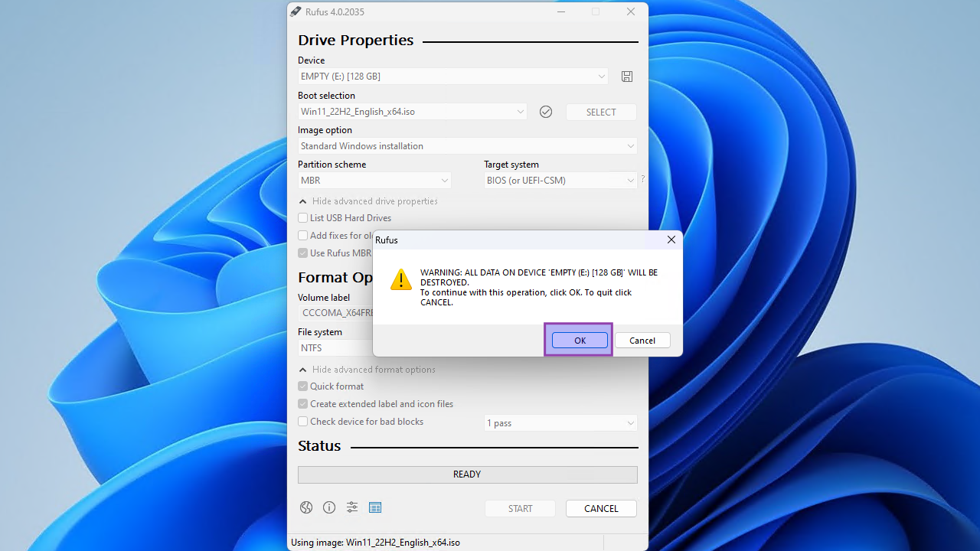Click the READY status progress bar
This screenshot has width=980, height=551.
point(467,474)
